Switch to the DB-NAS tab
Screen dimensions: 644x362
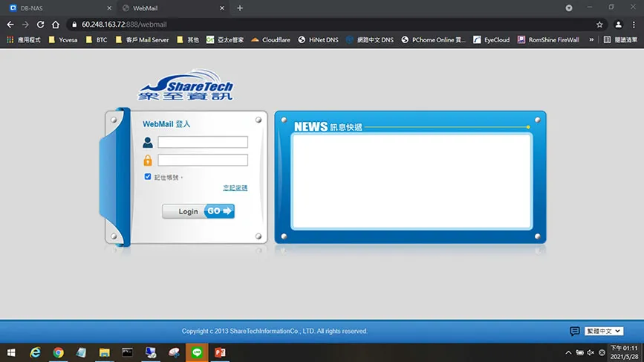[x=60, y=8]
